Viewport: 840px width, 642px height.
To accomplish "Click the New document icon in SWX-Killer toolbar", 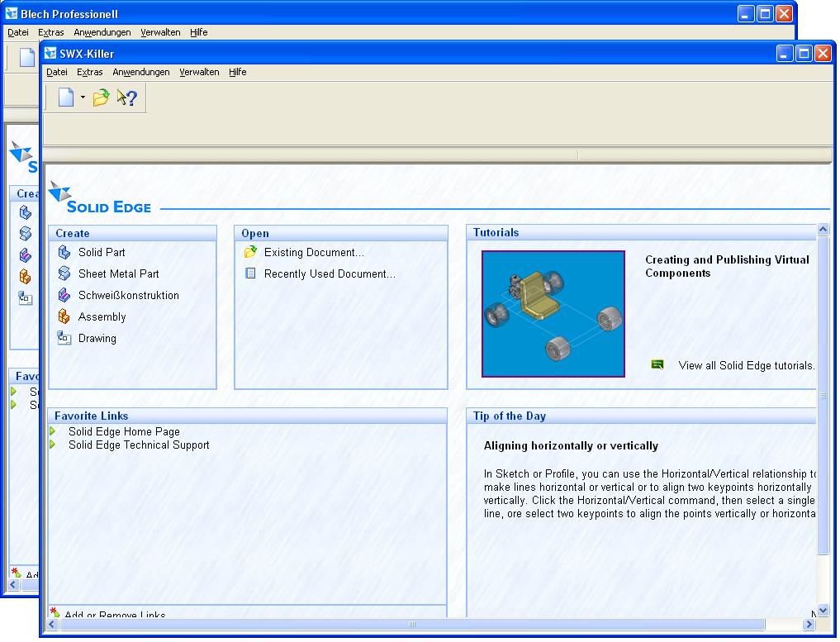I will tap(66, 97).
